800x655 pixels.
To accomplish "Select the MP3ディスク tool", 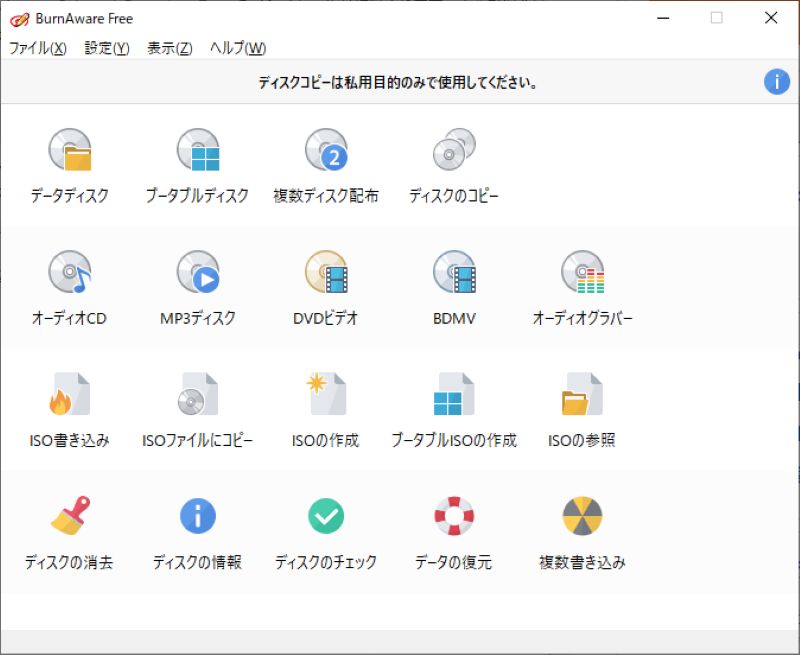I will (199, 278).
